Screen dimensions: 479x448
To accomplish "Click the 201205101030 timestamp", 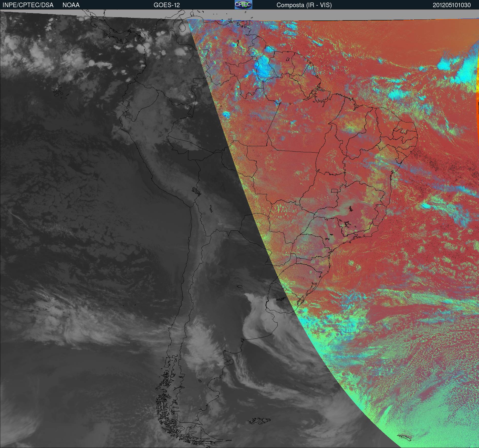I will coord(452,5).
